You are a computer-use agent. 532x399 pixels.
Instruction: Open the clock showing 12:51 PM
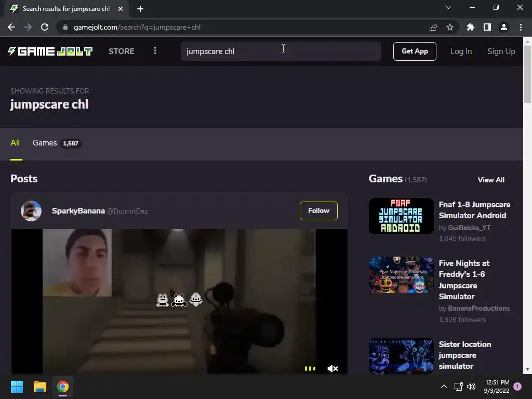coord(497,387)
